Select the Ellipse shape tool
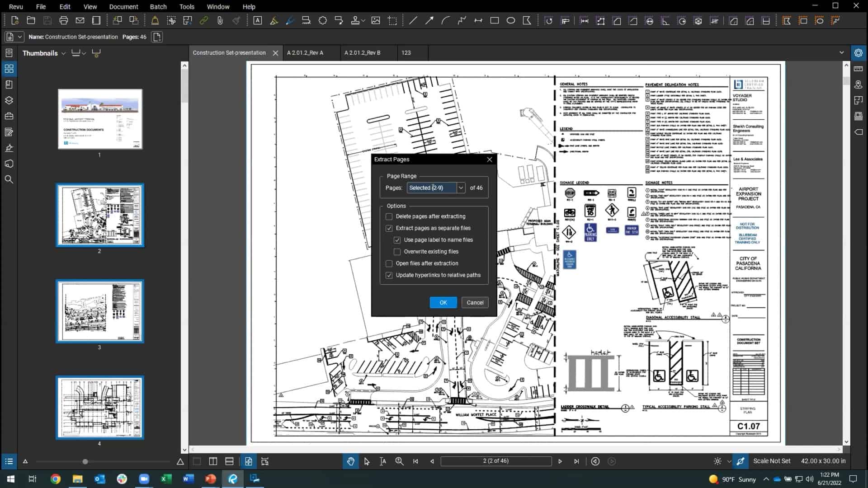868x488 pixels. click(511, 21)
